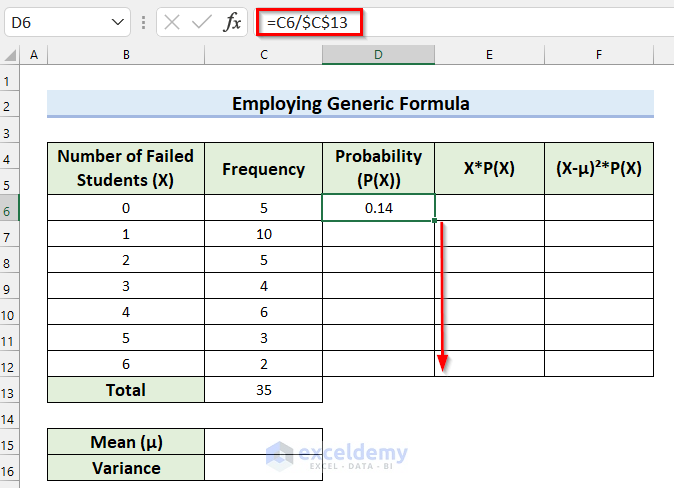
Task: Select cell D6 containing 0.14
Action: [379, 208]
